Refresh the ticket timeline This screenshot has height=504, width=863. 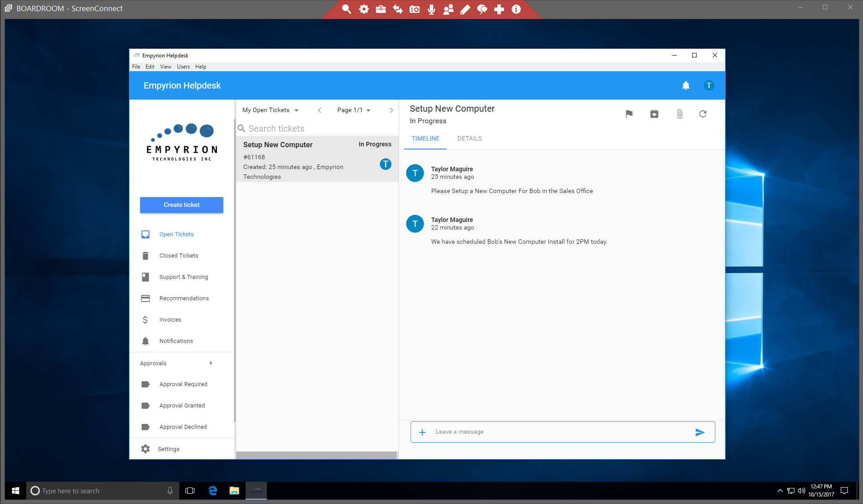pyautogui.click(x=703, y=114)
